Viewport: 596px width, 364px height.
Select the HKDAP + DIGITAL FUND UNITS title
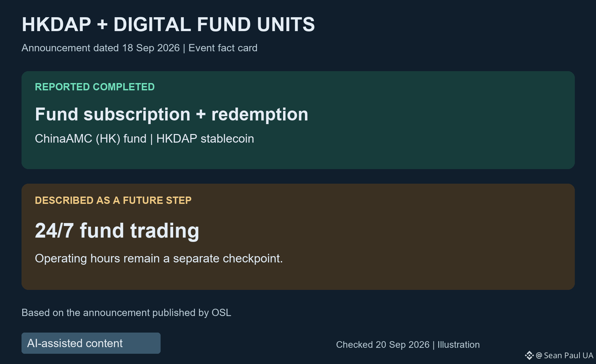(168, 24)
